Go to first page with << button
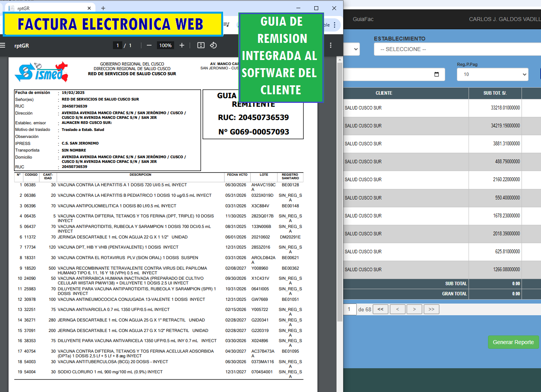The height and width of the screenshot is (392, 541). 381,309
